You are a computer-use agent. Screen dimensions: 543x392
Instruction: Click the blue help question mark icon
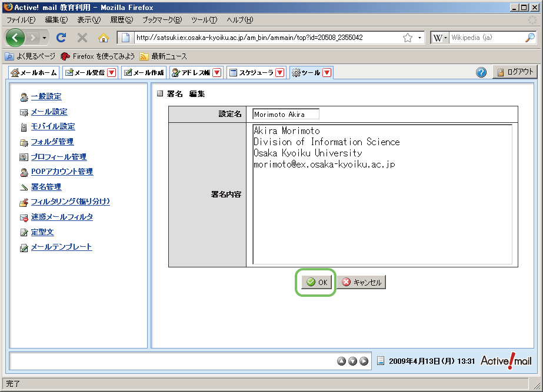point(481,72)
